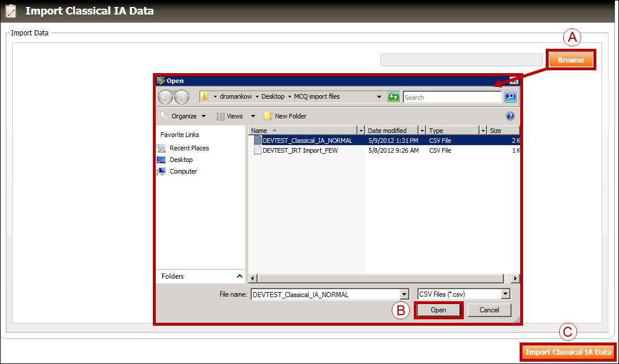Sort files by Date modified column
The height and width of the screenshot is (364, 619).
(387, 131)
